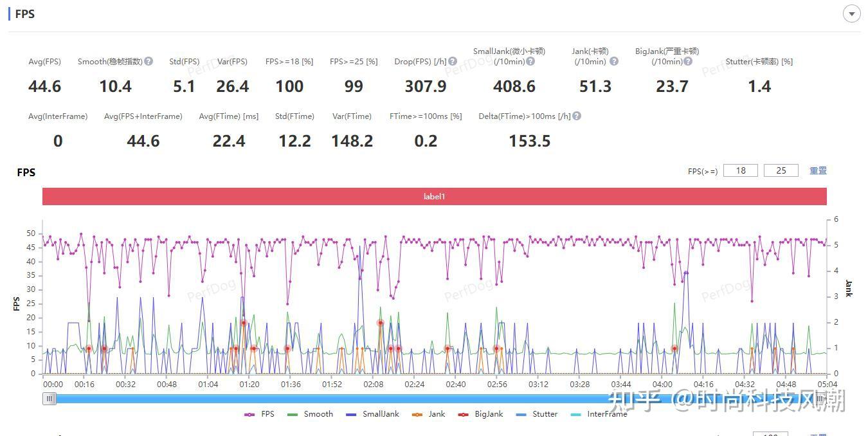Screen dimensions: 868x436
Task: Click the Avg(InterFrame) value 0
Action: point(58,141)
